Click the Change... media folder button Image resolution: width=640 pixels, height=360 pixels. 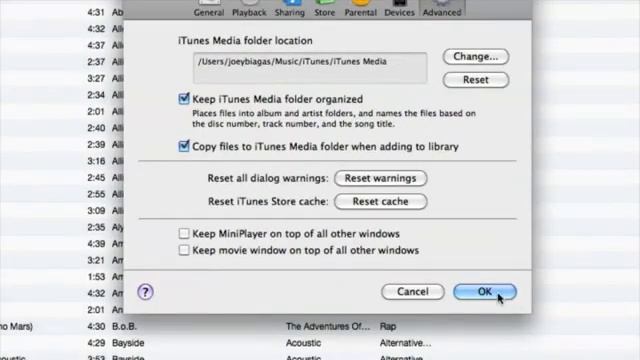click(x=476, y=57)
